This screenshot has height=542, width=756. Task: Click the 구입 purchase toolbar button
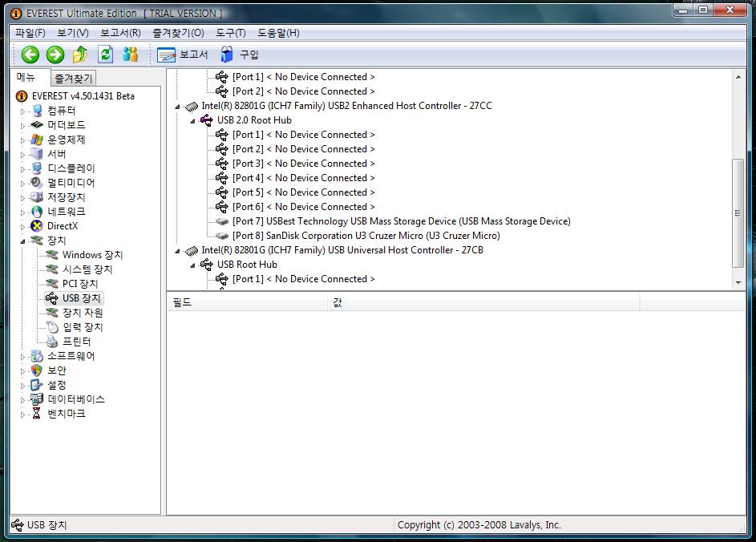pos(240,55)
